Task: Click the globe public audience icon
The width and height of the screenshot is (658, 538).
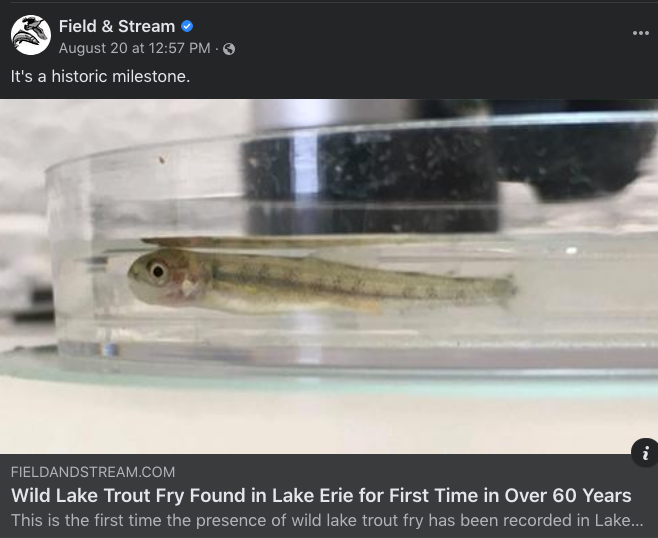Action: pos(229,49)
